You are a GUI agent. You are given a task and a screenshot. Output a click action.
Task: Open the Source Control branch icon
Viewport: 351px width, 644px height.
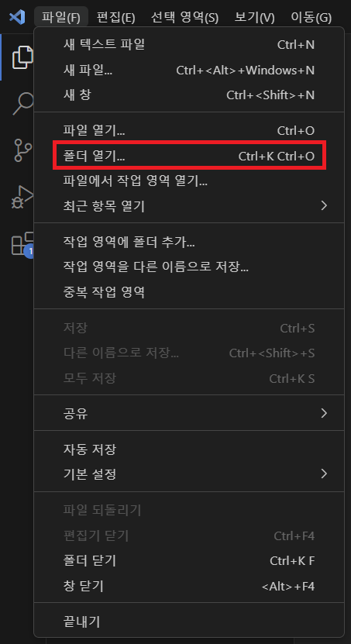pyautogui.click(x=22, y=150)
